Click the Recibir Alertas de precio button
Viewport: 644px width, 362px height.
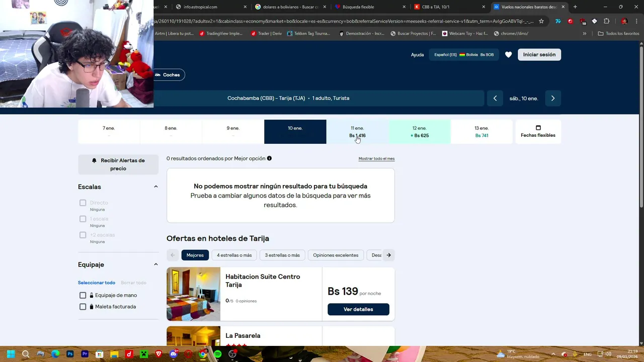(x=118, y=164)
